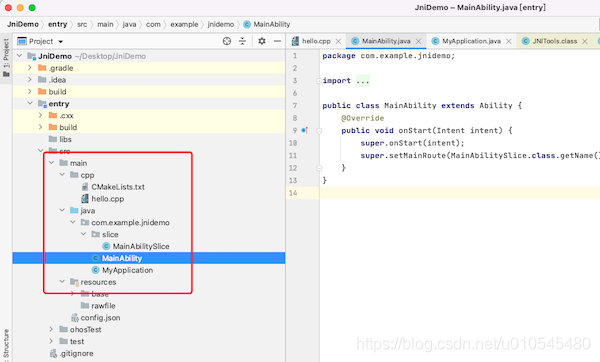Viewport: 600px width, 362px height.
Task: Select the libs folder
Action: [65, 139]
